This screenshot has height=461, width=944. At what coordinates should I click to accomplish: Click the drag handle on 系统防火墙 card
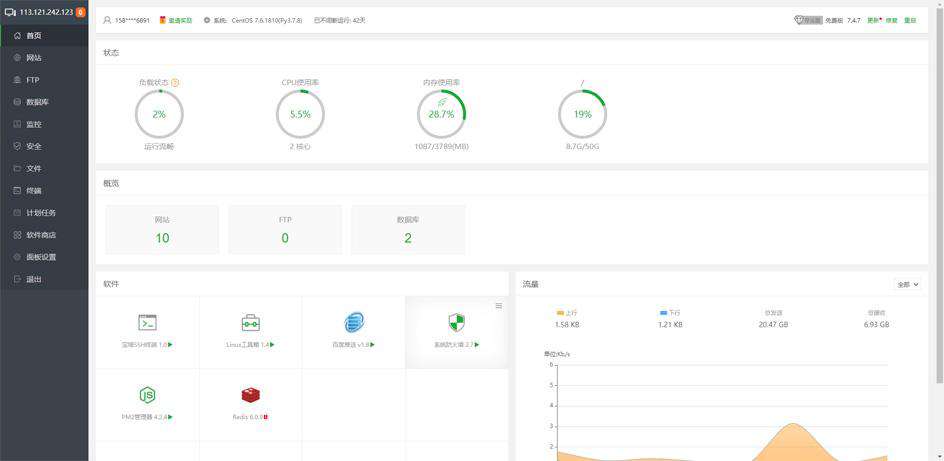point(498,306)
